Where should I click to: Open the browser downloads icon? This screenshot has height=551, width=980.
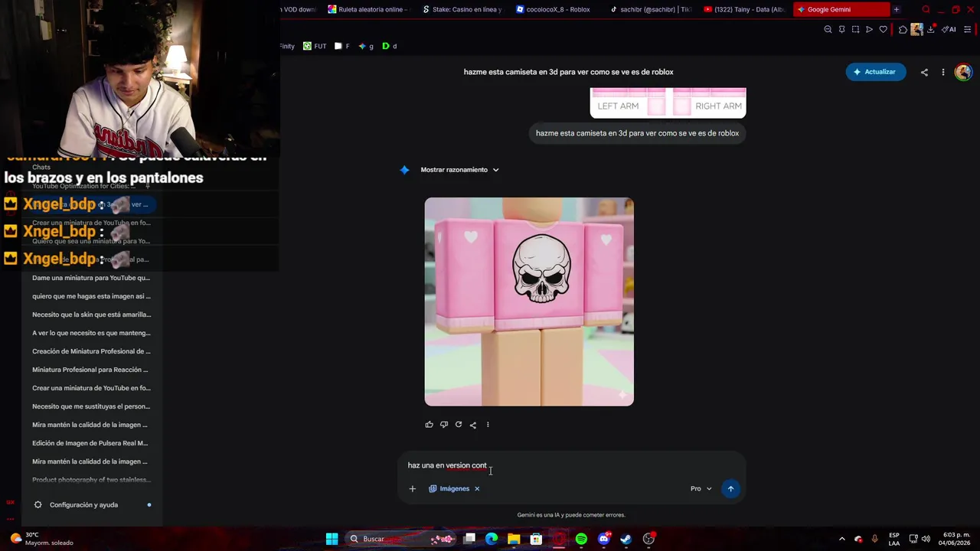coord(930,30)
